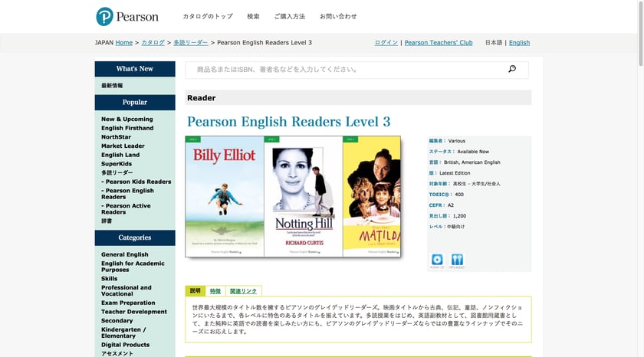Image resolution: width=644 pixels, height=357 pixels.
Task: Open New & Upcoming sidebar link
Action: 127,119
